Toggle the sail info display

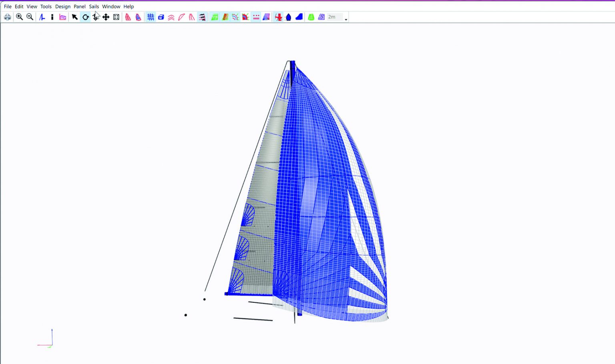coord(52,17)
